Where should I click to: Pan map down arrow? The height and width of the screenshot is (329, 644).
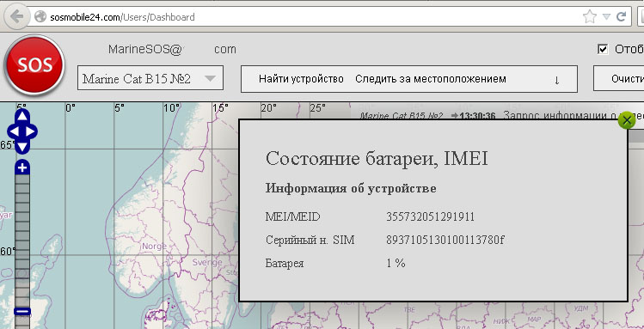(x=22, y=147)
